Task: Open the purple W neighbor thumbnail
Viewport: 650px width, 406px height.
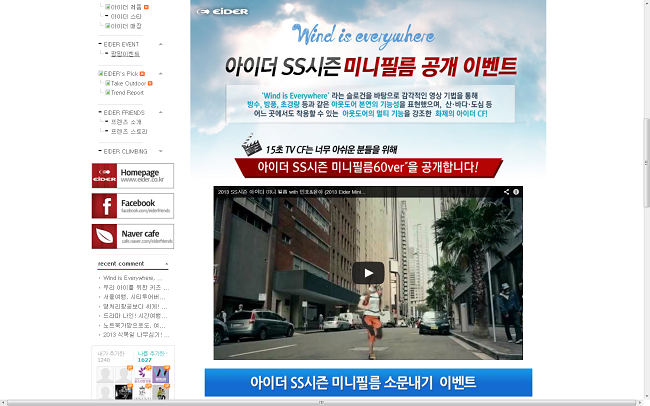Action: point(161,374)
